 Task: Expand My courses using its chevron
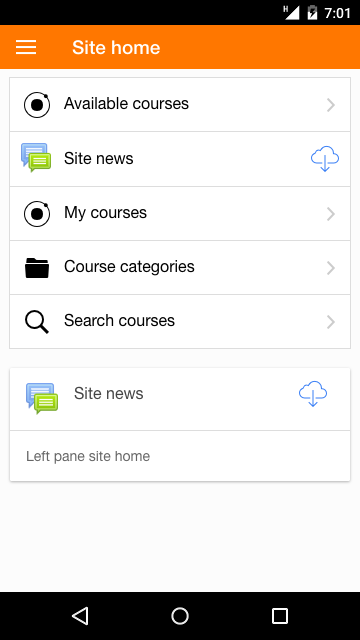point(331,214)
